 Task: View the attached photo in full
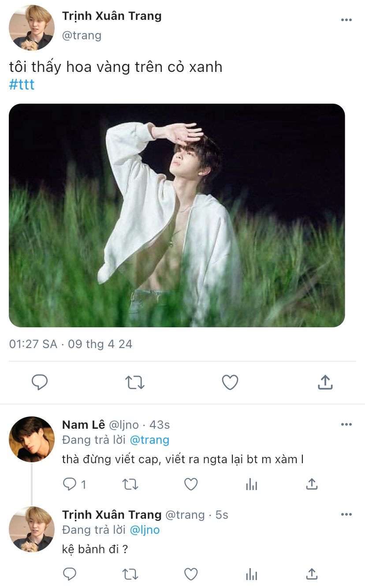[x=177, y=215]
